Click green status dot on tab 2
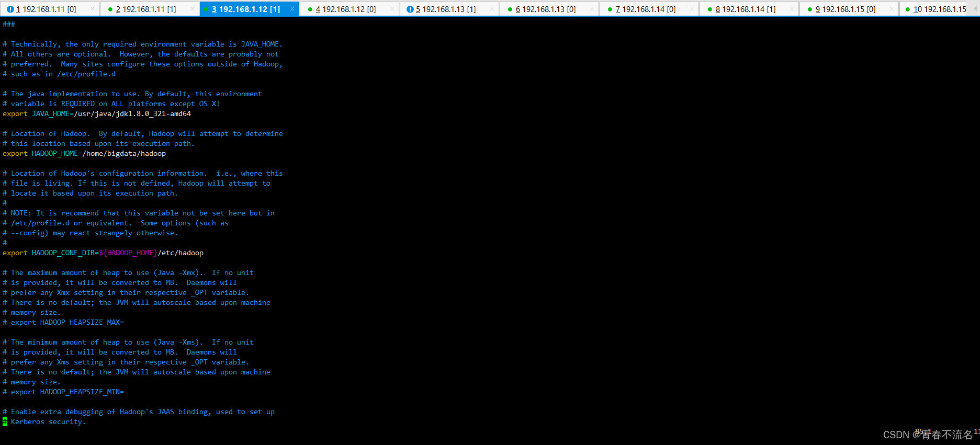The height and width of the screenshot is (445, 980). pyautogui.click(x=110, y=9)
